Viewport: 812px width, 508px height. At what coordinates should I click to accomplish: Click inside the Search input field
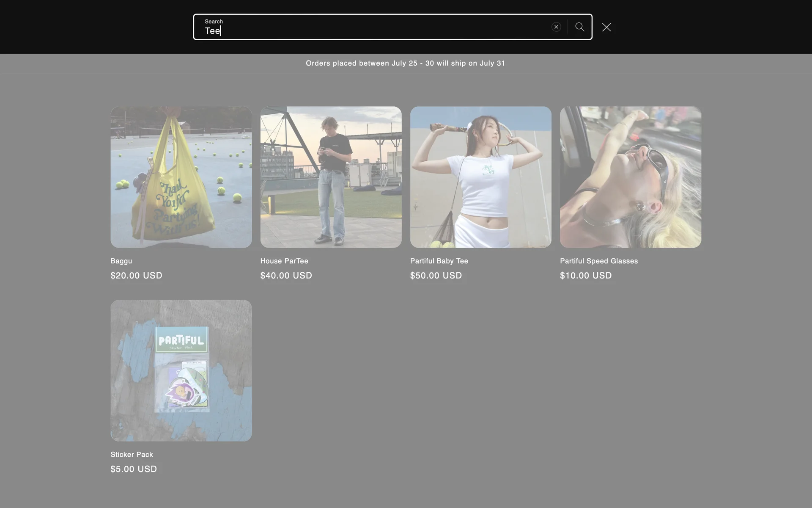372,30
